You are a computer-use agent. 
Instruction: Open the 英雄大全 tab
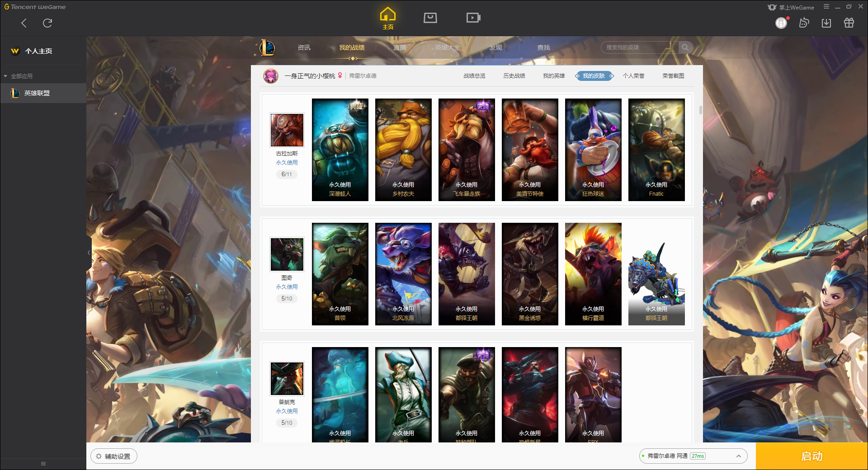pos(448,47)
